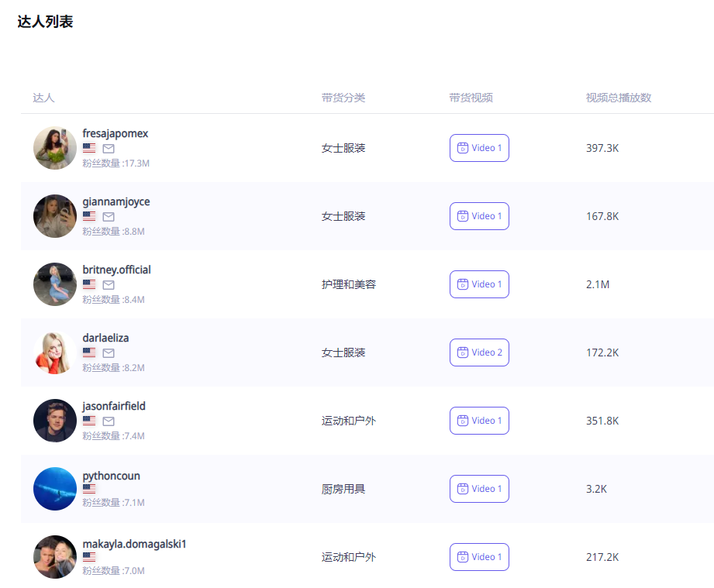
Task: Click the jasonfairfield creator name
Action: click(114, 406)
